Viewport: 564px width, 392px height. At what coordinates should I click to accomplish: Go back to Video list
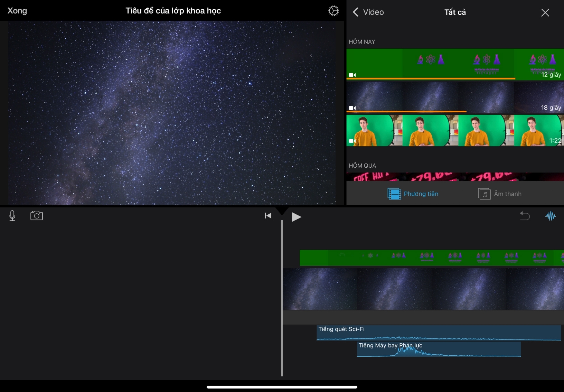[x=368, y=12]
